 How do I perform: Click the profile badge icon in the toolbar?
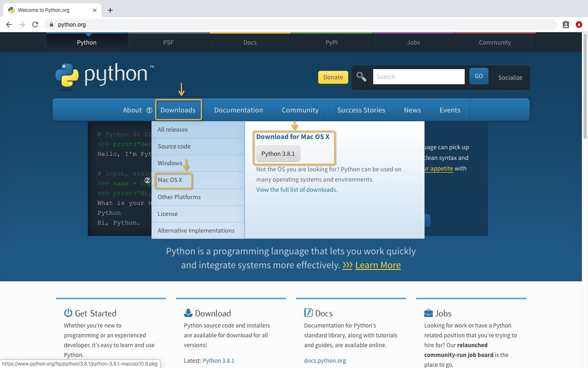click(566, 25)
